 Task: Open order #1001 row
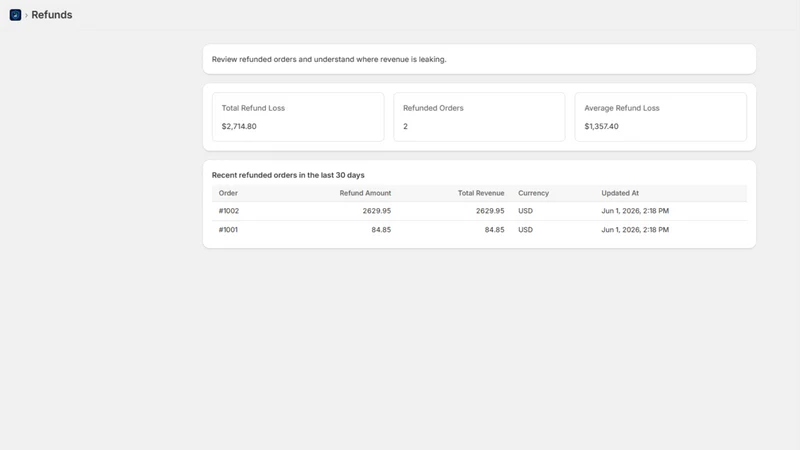479,230
